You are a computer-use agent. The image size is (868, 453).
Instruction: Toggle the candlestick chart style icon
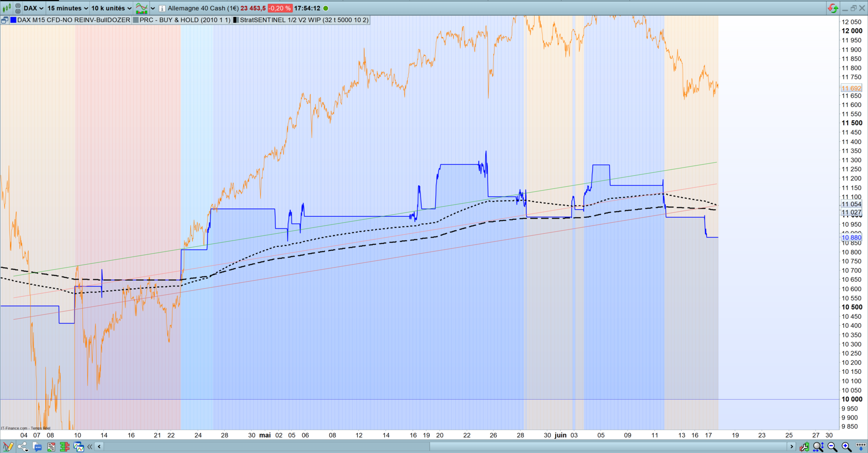[x=7, y=8]
